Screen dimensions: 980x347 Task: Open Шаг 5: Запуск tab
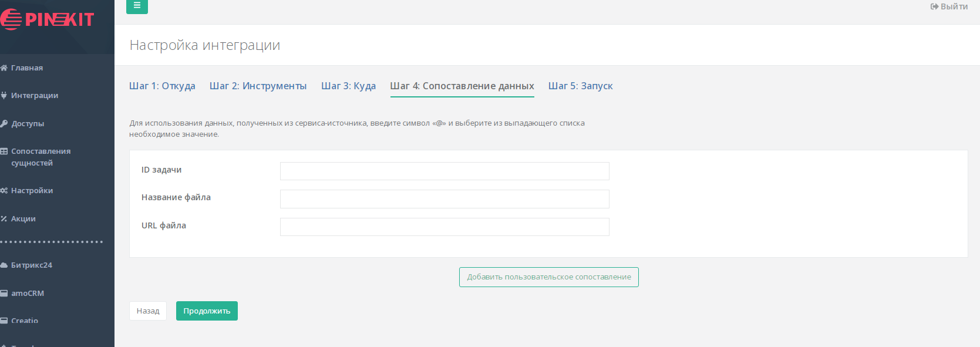click(580, 86)
